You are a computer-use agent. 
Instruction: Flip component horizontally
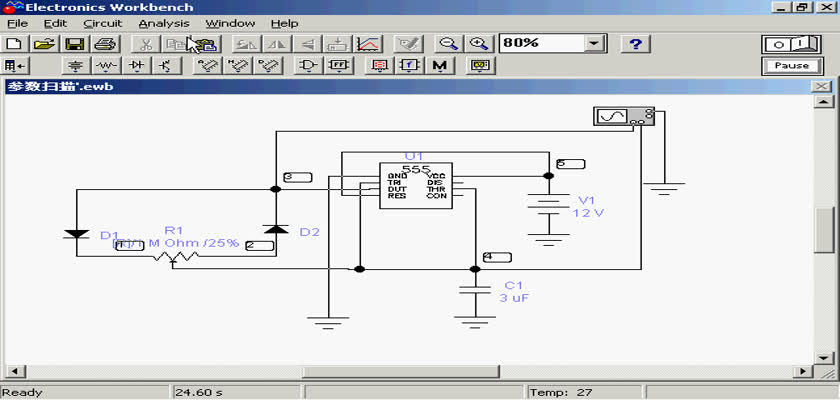(x=277, y=43)
